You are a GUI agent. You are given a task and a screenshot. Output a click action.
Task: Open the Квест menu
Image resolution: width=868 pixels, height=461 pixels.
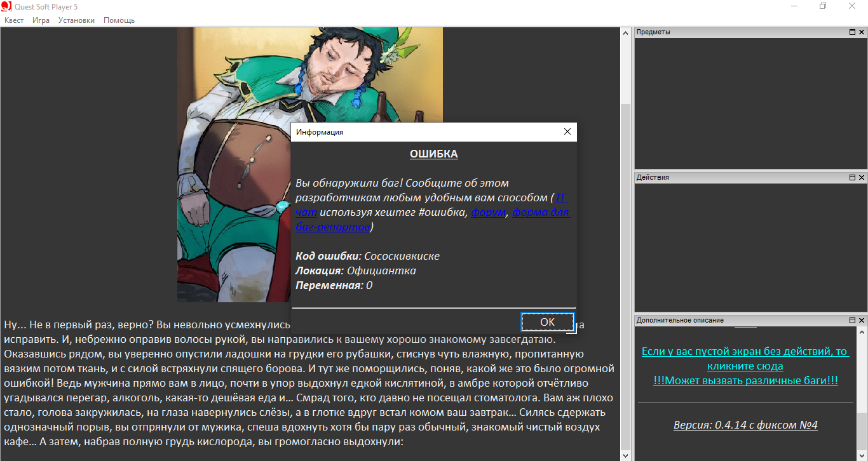click(14, 20)
